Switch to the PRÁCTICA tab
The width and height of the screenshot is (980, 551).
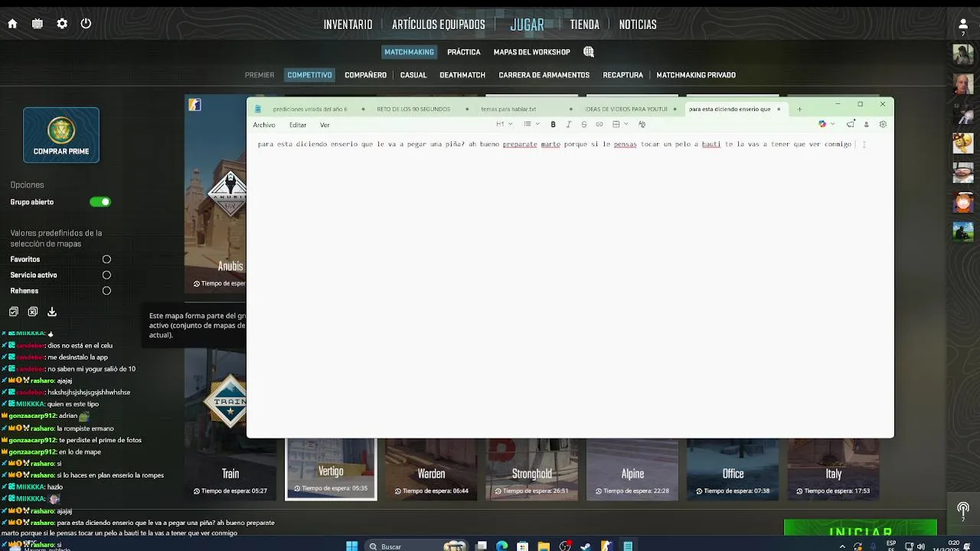click(x=464, y=52)
